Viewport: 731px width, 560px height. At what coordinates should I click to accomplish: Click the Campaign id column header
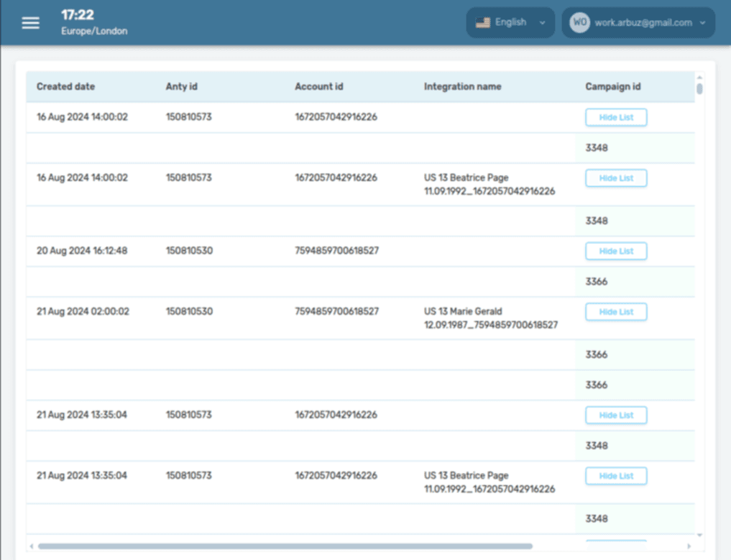pos(612,86)
